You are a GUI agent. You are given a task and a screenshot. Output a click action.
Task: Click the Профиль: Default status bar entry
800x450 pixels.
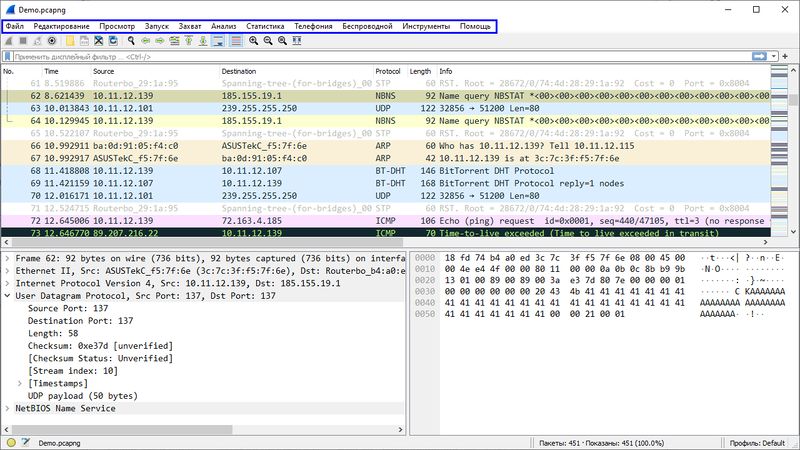757,443
